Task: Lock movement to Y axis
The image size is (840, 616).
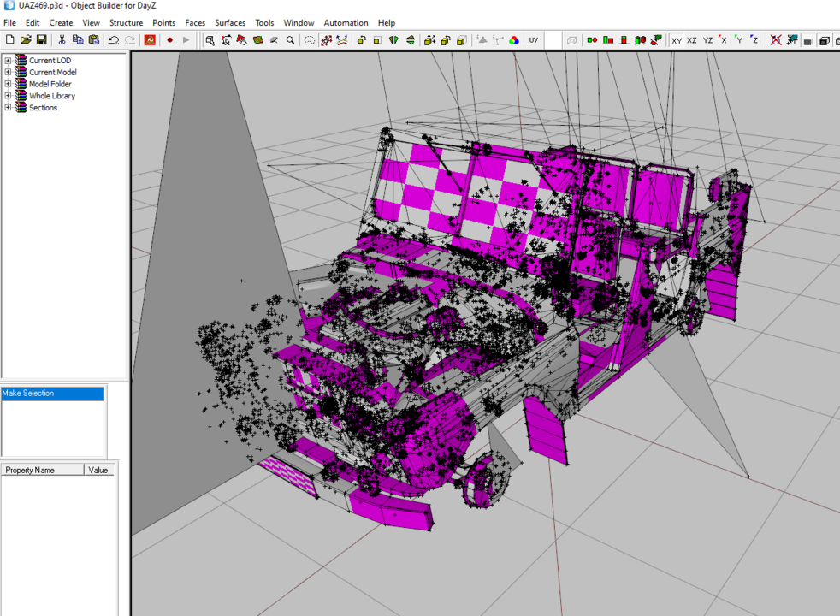Action: pos(739,40)
